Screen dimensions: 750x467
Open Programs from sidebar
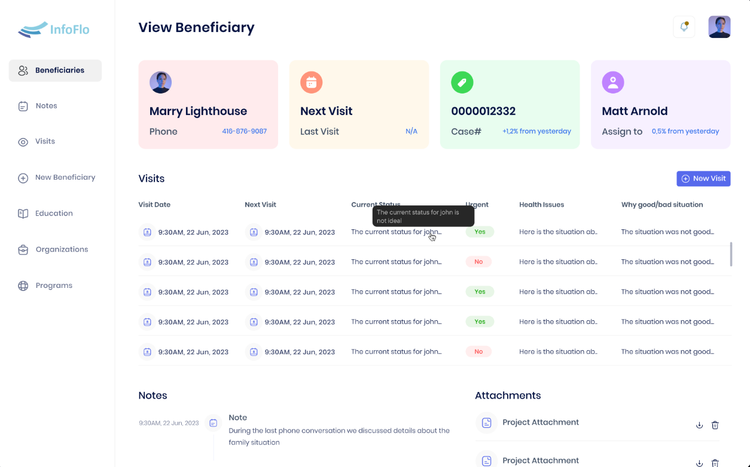tap(53, 286)
